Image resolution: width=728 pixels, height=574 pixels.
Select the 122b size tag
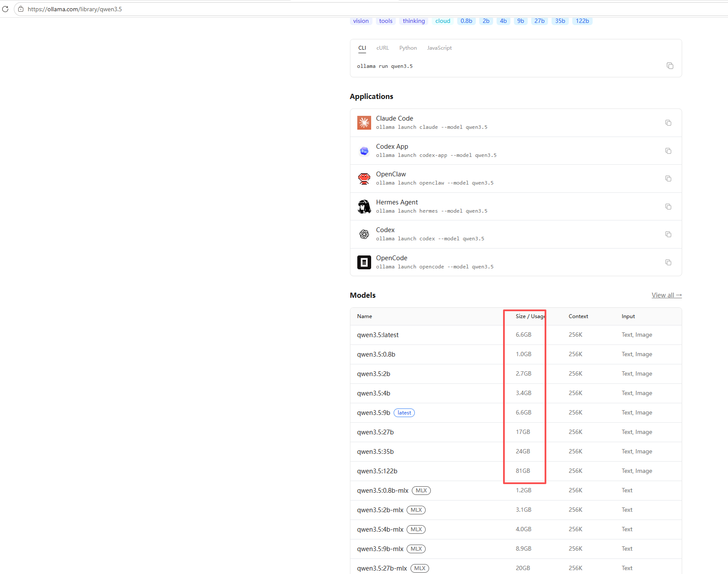click(x=582, y=21)
